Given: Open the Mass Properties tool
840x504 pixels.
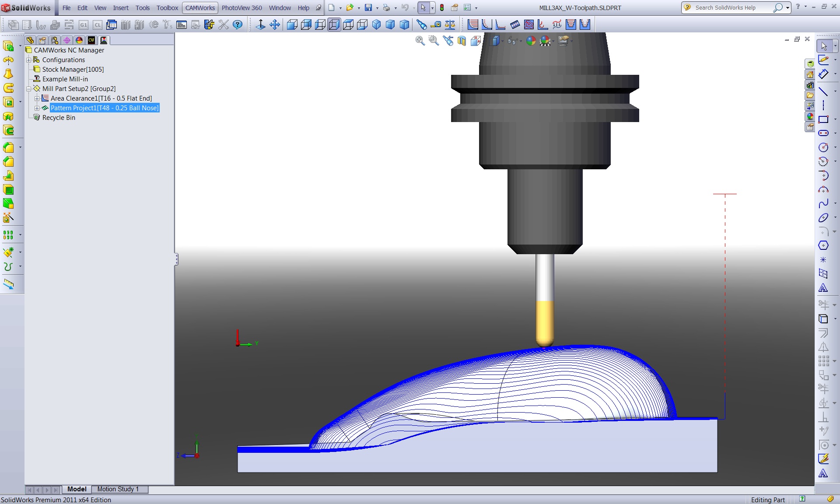Looking at the screenshot, I should click(449, 25).
